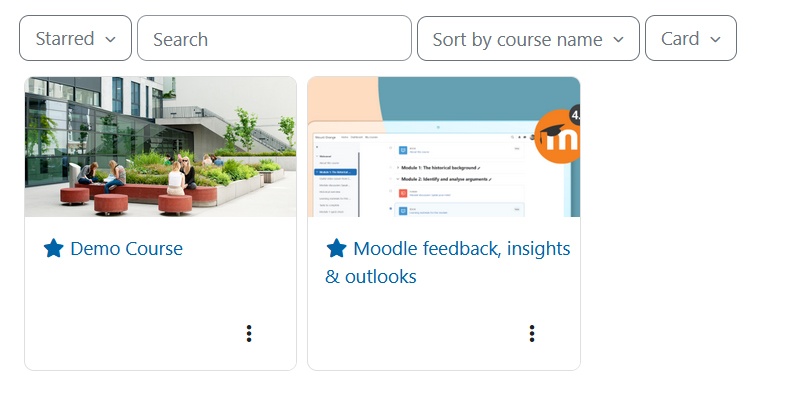Open the three-dot menu on Moodle feedback card
The height and width of the screenshot is (397, 785).
[x=532, y=333]
